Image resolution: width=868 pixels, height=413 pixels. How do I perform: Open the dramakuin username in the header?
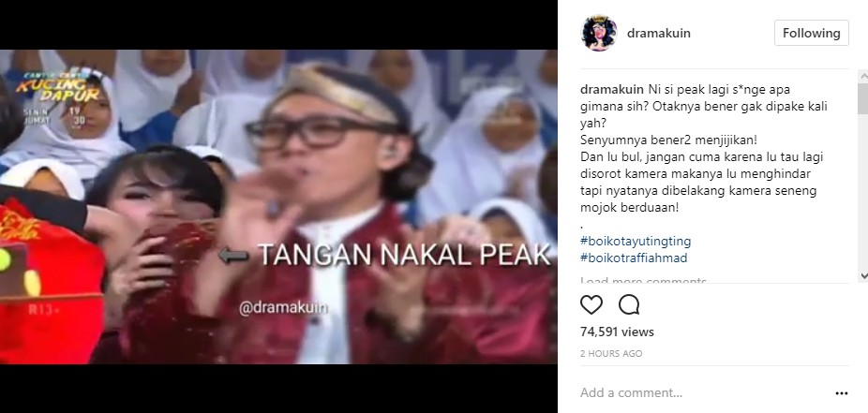tap(659, 33)
